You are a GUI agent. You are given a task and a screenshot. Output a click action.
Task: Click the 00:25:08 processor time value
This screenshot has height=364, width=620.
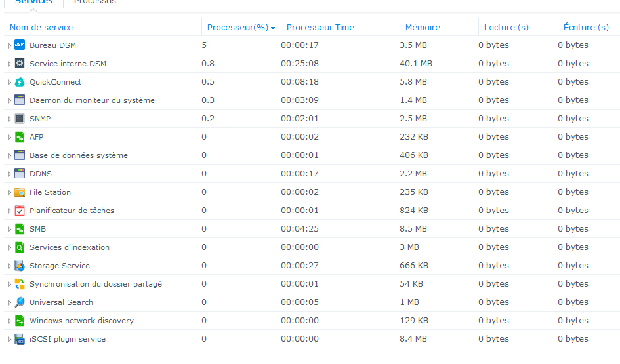pos(300,63)
